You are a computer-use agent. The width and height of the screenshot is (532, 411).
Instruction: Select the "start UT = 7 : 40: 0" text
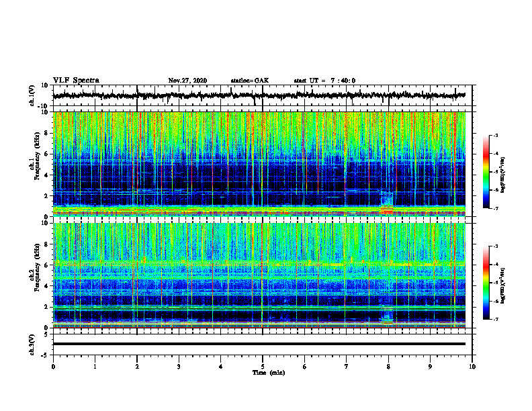pyautogui.click(x=324, y=81)
